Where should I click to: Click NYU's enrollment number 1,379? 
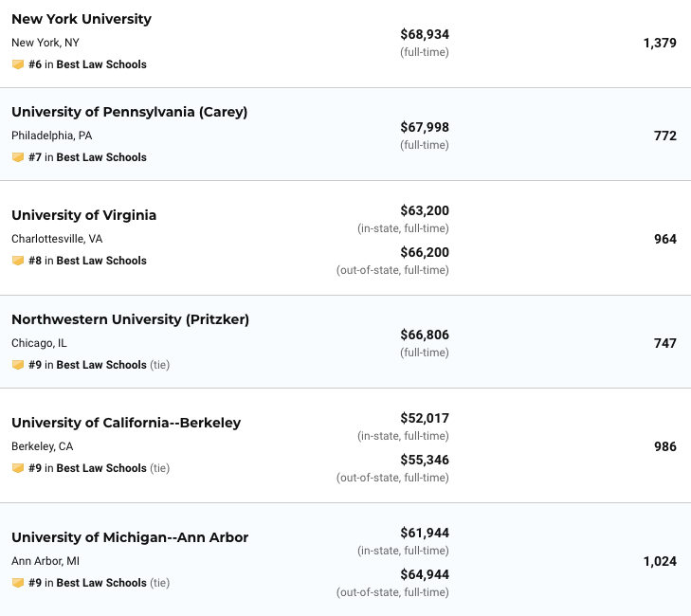pyautogui.click(x=659, y=43)
